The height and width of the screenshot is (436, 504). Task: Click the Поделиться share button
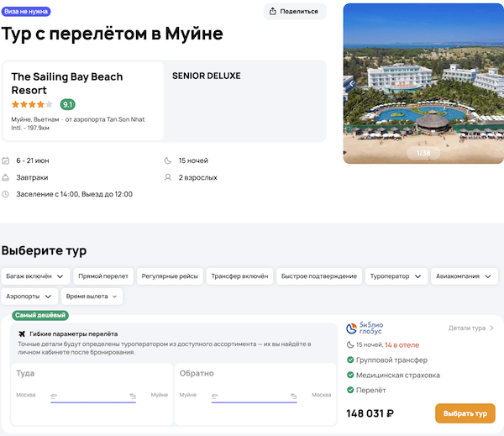click(294, 12)
